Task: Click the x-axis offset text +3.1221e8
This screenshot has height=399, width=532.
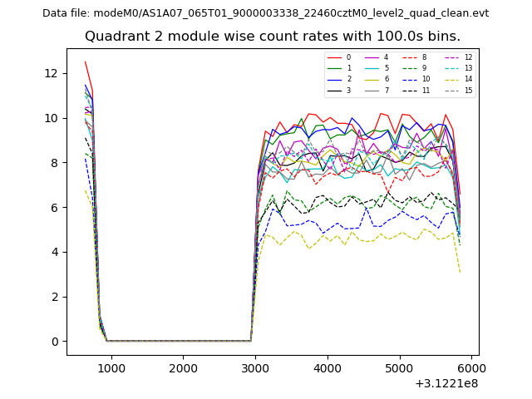Action: coord(446,383)
